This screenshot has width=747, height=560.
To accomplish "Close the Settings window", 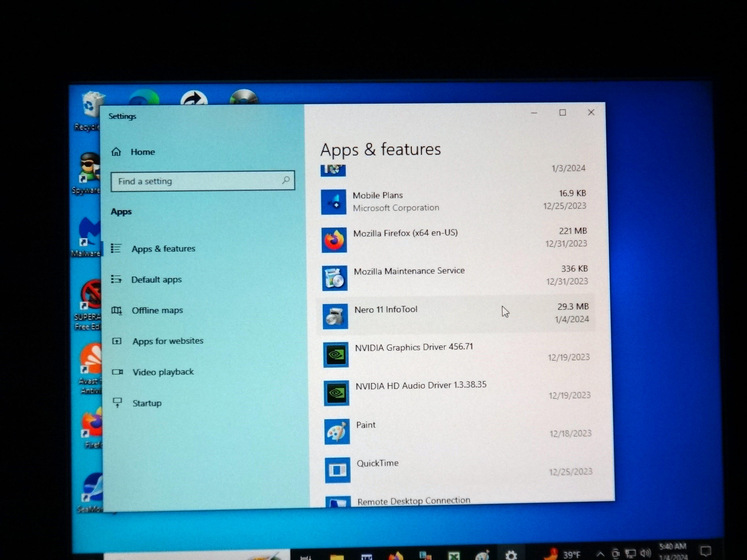I will pyautogui.click(x=591, y=112).
